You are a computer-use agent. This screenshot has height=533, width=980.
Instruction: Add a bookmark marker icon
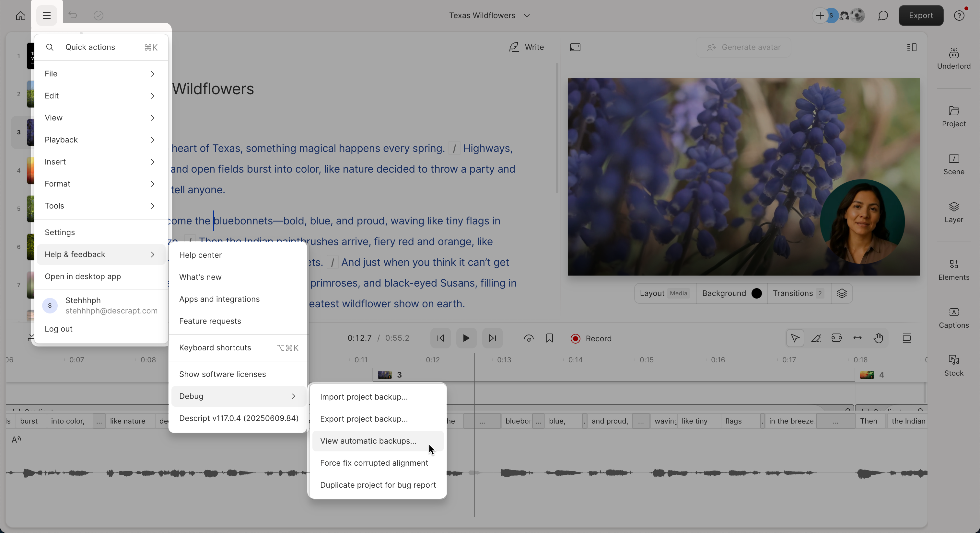click(x=549, y=338)
